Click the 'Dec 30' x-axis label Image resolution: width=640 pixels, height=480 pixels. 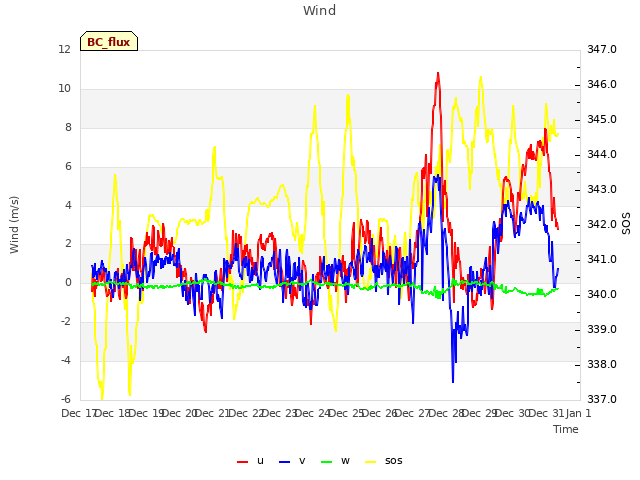(x=513, y=413)
